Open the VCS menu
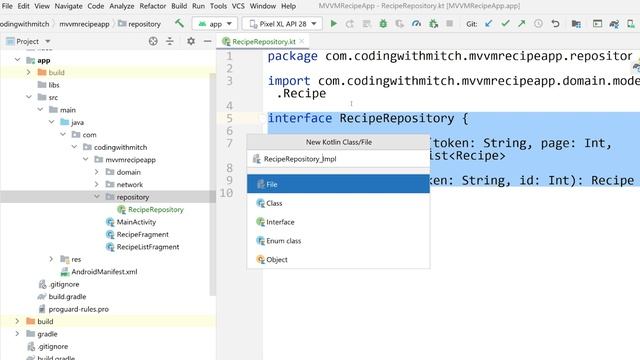The width and height of the screenshot is (640, 360). (238, 6)
